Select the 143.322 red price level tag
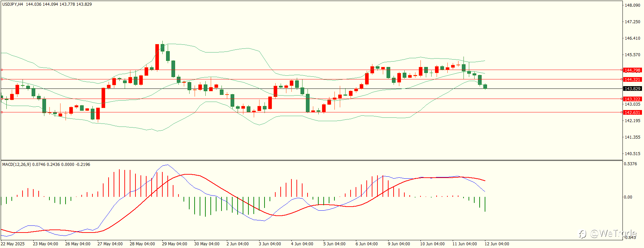Screen dimensions: 644x248 tap(632, 99)
